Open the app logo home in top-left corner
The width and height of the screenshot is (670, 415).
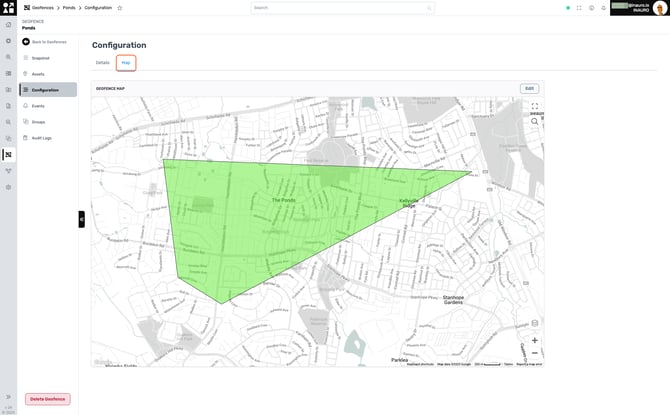click(8, 8)
